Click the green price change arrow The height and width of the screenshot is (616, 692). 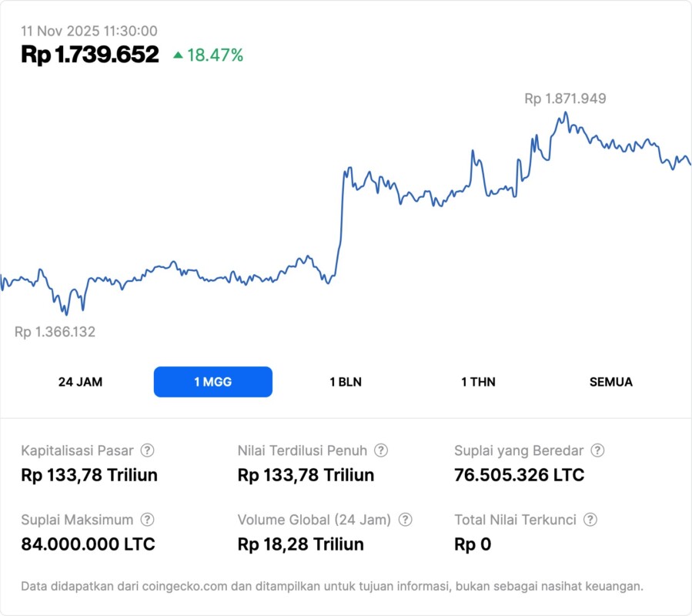(178, 55)
